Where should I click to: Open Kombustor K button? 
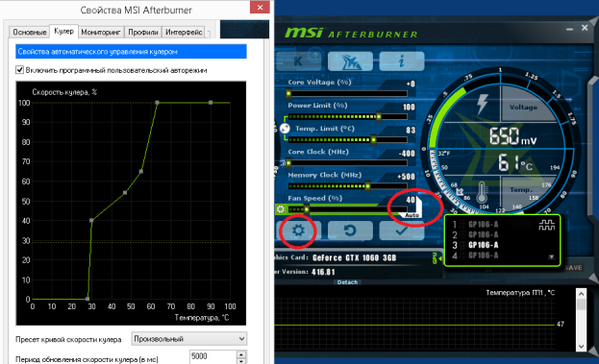pyautogui.click(x=298, y=61)
